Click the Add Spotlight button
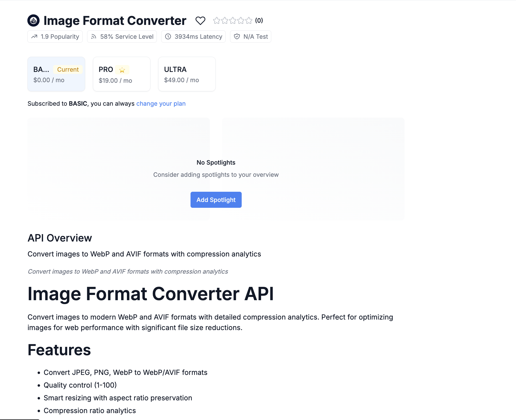516x420 pixels. pyautogui.click(x=216, y=199)
